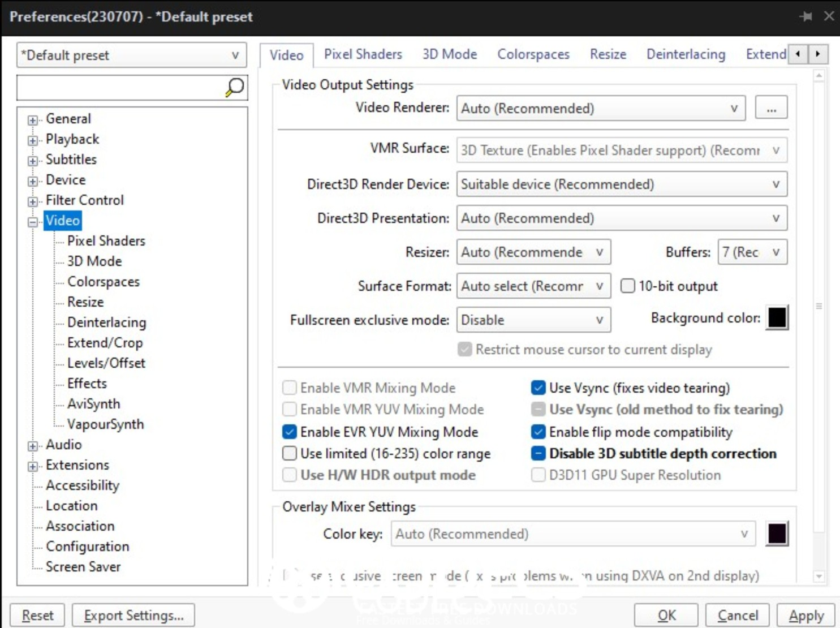The height and width of the screenshot is (628, 840).
Task: Switch to the Pixel Shaders tab
Action: click(x=363, y=54)
